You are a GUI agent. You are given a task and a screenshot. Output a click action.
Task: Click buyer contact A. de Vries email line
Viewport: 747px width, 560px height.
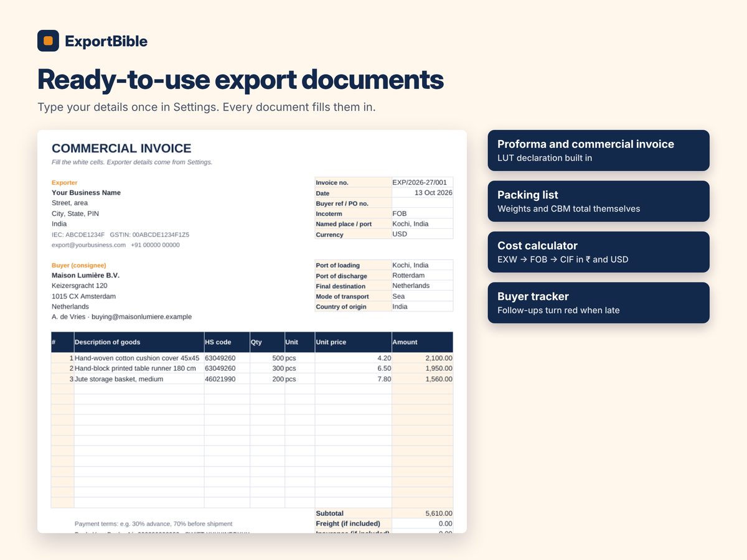121,317
